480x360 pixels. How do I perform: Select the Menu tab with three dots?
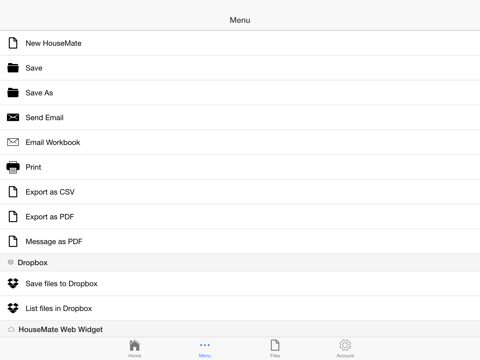[205, 348]
